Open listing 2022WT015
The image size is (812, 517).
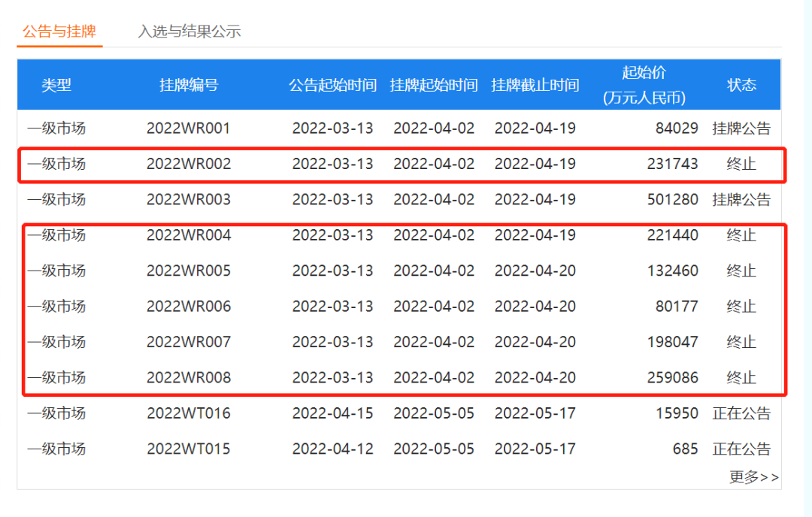click(x=189, y=449)
